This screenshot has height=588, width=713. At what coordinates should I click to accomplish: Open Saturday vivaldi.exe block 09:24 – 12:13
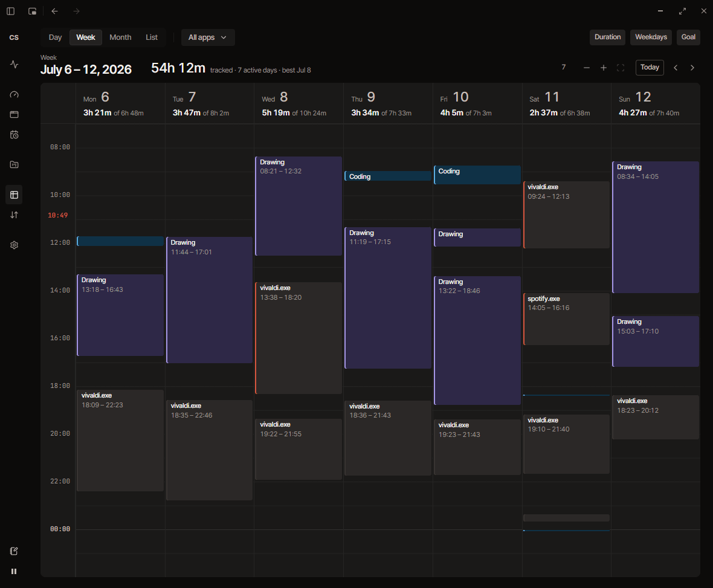point(566,215)
